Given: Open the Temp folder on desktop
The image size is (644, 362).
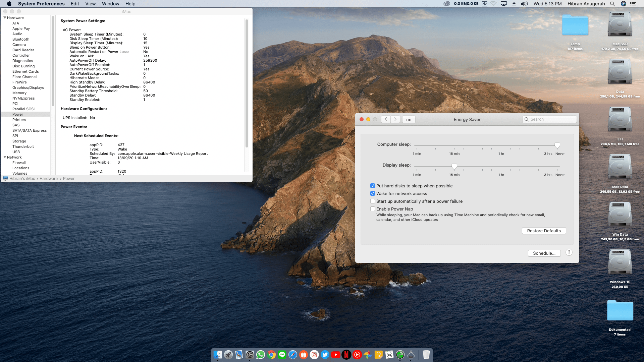Looking at the screenshot, I should click(575, 25).
